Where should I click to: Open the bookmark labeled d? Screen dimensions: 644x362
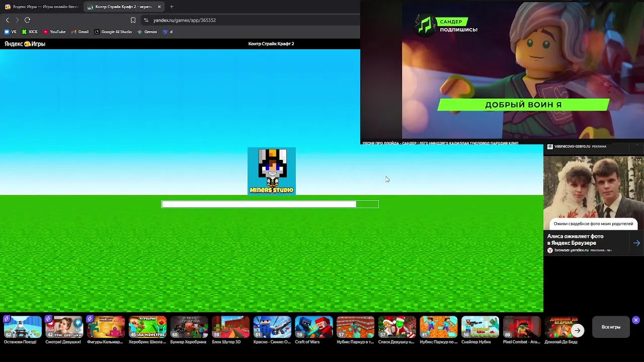[x=168, y=32]
